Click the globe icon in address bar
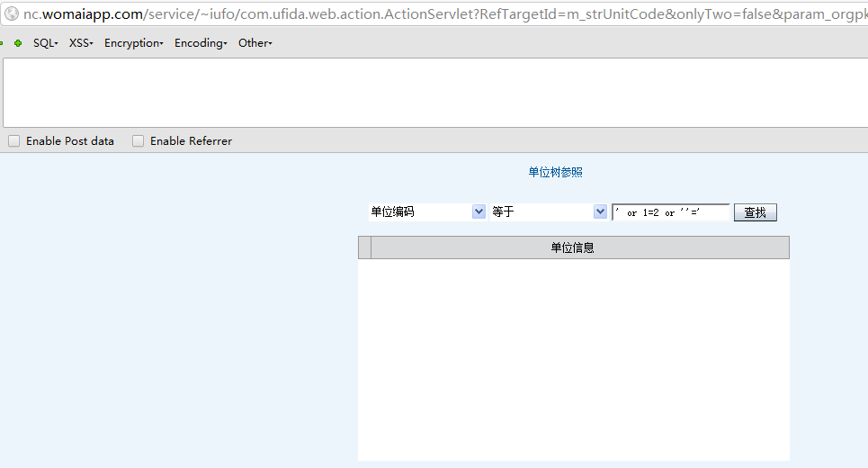 (12, 13)
